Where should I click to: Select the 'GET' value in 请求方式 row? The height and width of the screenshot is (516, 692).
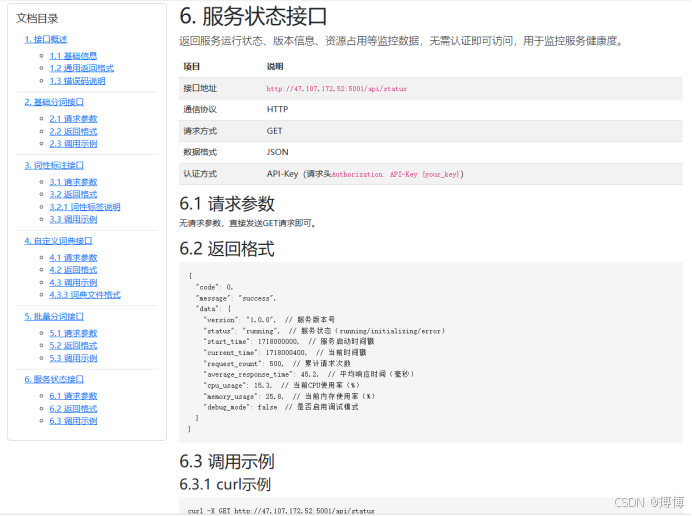[274, 131]
